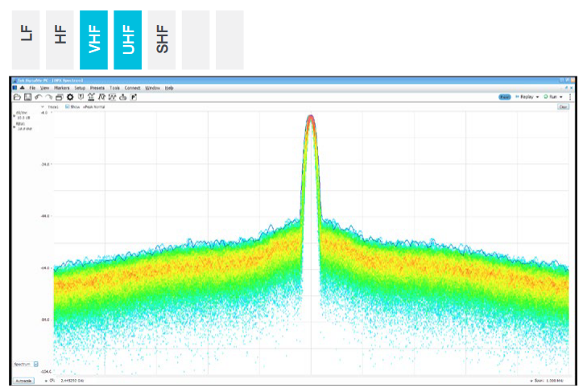
Task: Click the Autoscale button
Action: point(23,380)
